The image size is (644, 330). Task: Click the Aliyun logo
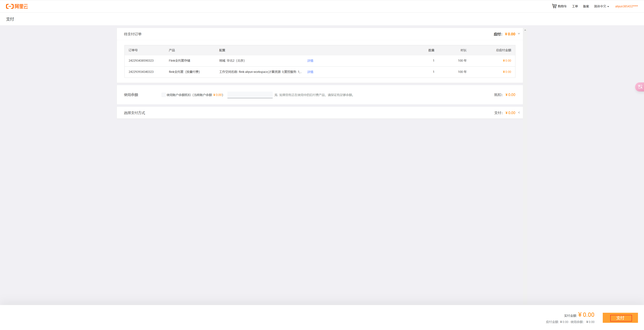[17, 6]
